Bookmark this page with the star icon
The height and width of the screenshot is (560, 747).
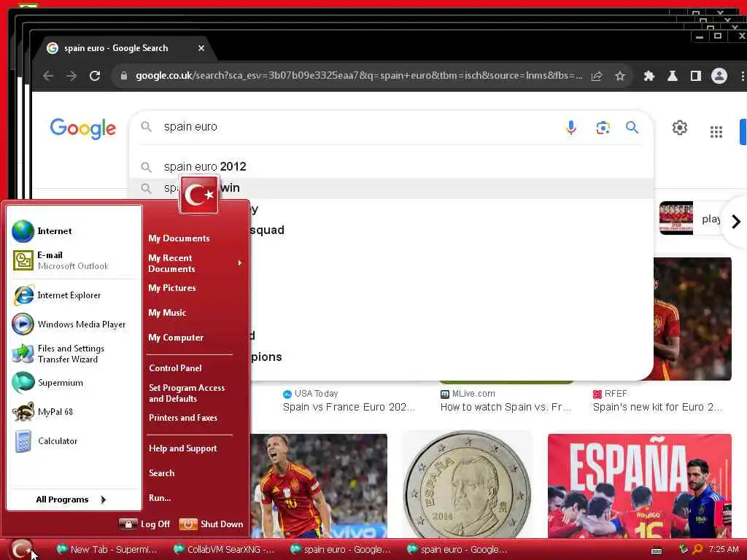point(620,76)
